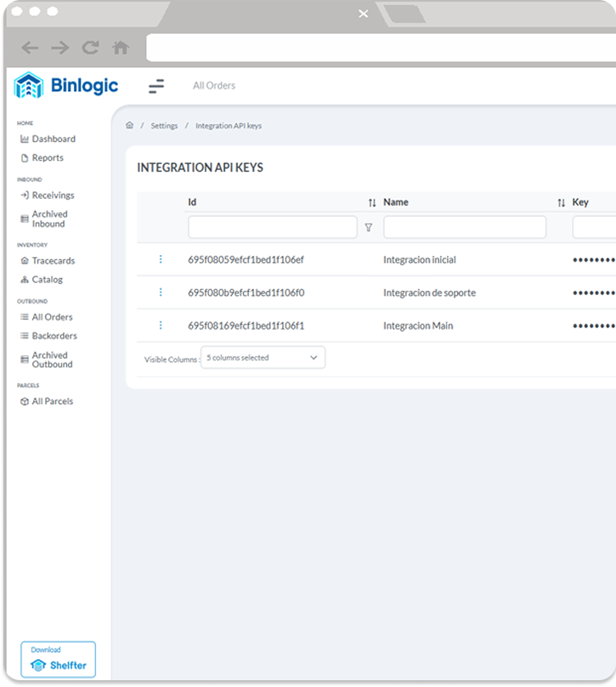Click browser forward arrow
616x687 pixels.
tap(60, 48)
